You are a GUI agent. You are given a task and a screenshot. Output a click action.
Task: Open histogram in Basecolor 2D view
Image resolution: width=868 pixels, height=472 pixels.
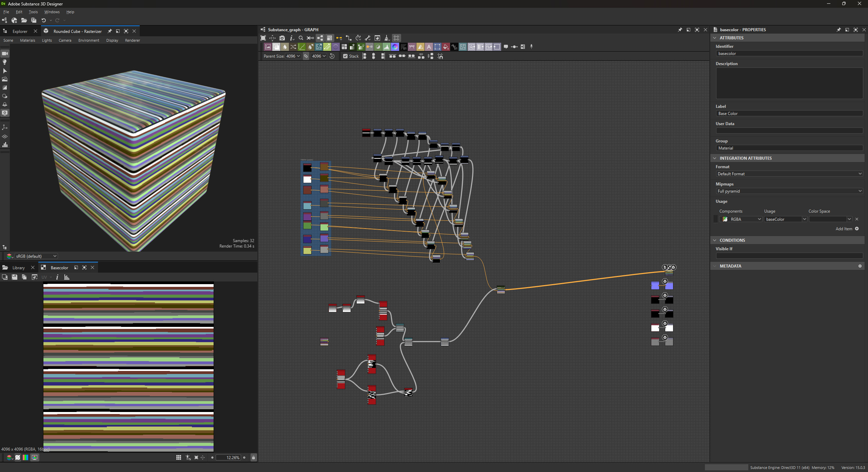coord(67,277)
